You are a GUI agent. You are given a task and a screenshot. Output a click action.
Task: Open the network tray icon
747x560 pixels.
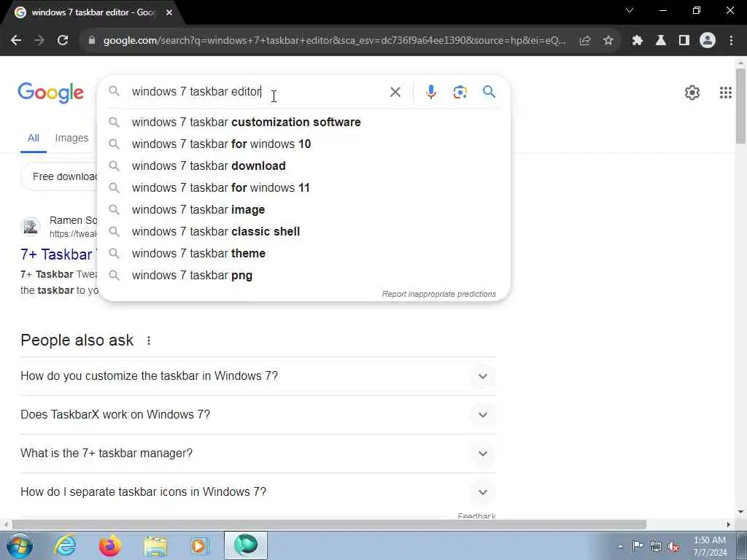[656, 547]
